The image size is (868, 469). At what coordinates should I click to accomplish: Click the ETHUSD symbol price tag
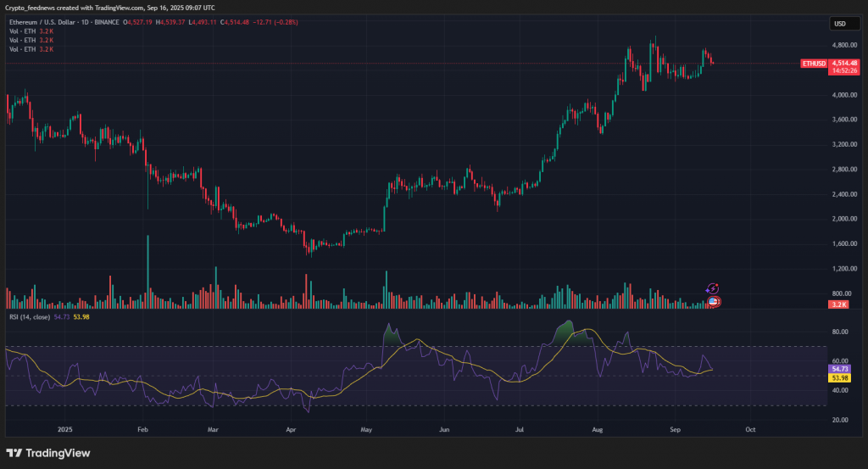(x=815, y=63)
